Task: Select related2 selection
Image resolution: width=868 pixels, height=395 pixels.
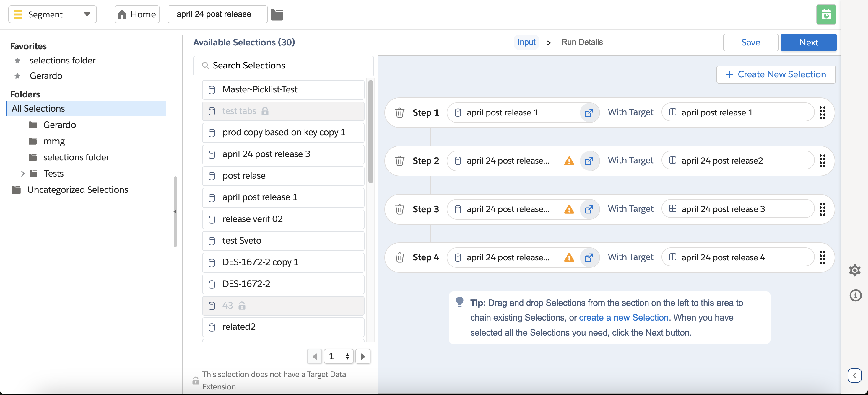Action: coord(283,327)
